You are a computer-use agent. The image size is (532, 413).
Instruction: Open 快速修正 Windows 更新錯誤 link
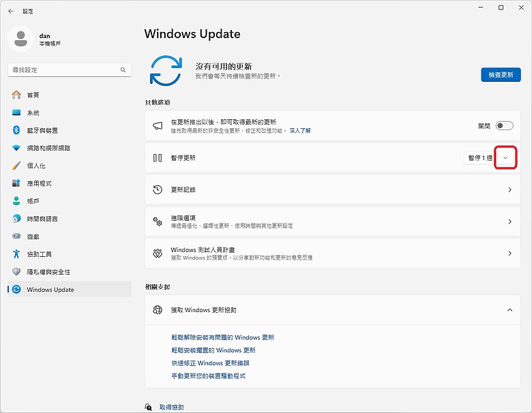point(210,363)
